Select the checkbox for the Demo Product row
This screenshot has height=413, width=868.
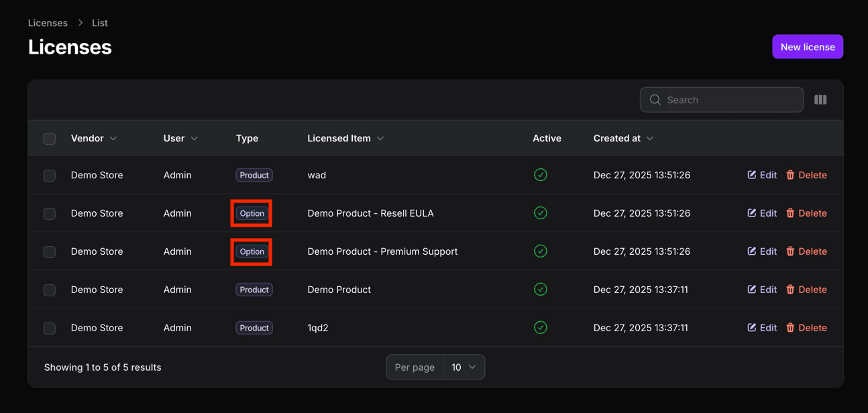click(x=49, y=290)
